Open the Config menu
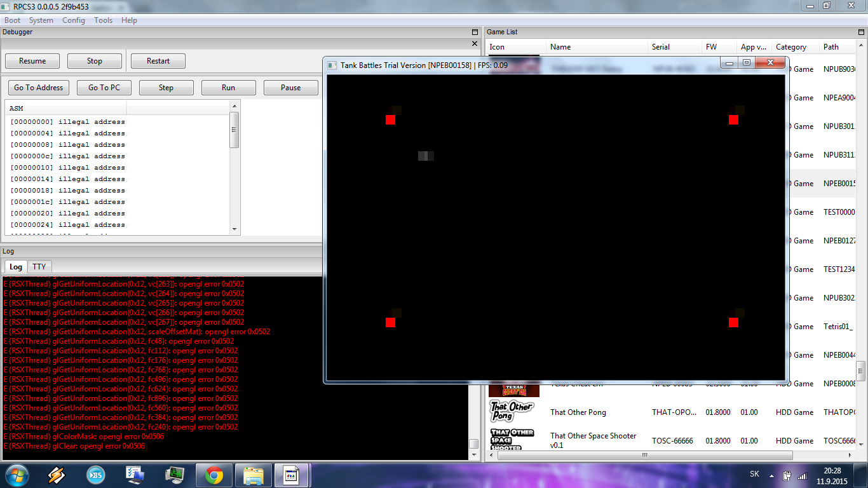The image size is (868, 488). click(x=74, y=20)
